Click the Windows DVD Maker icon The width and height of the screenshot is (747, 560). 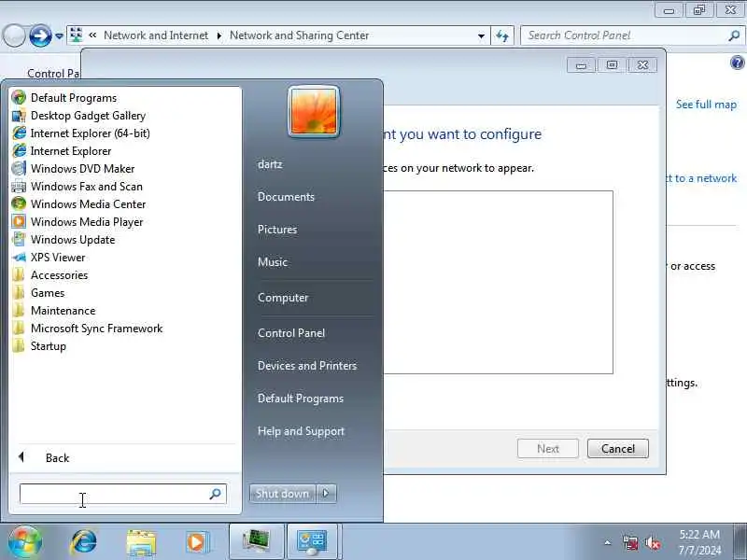point(19,169)
